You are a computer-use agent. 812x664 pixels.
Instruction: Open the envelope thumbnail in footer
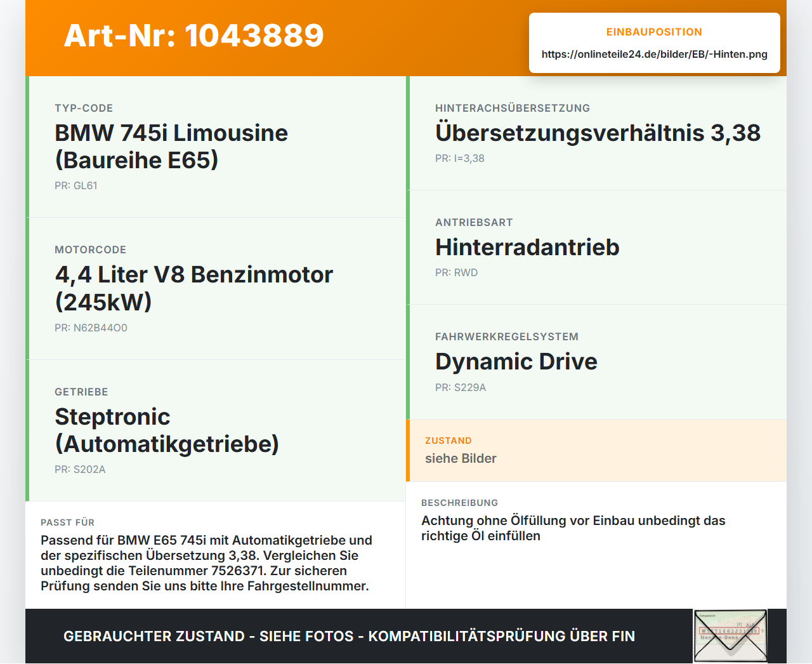tap(731, 636)
